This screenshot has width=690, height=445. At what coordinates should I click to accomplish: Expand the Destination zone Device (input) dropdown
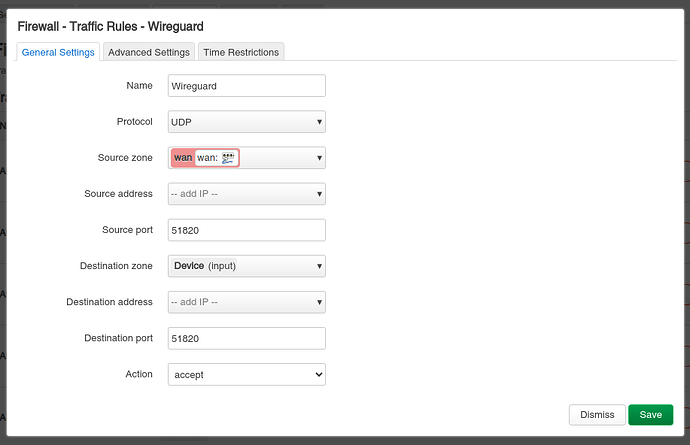[246, 266]
